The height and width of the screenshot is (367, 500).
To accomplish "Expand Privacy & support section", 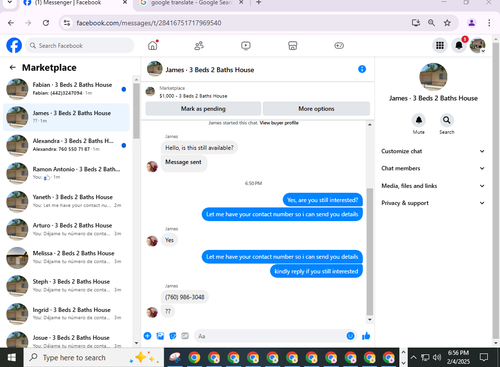I will (x=433, y=203).
